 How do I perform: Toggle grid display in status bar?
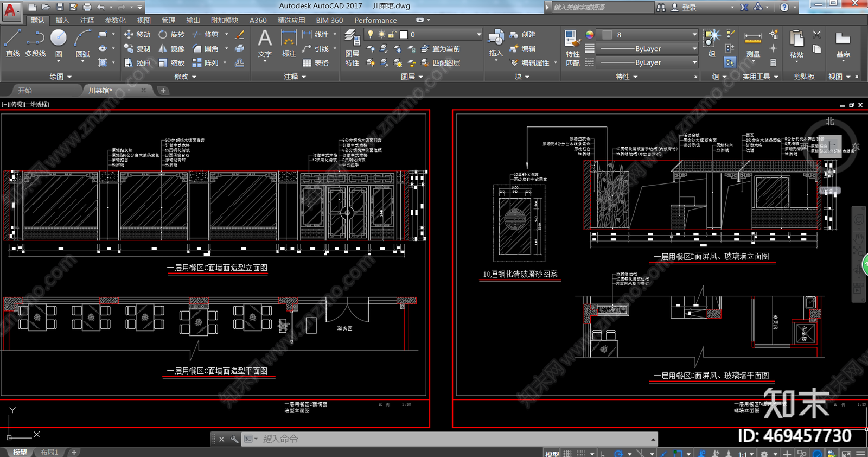pos(567,453)
